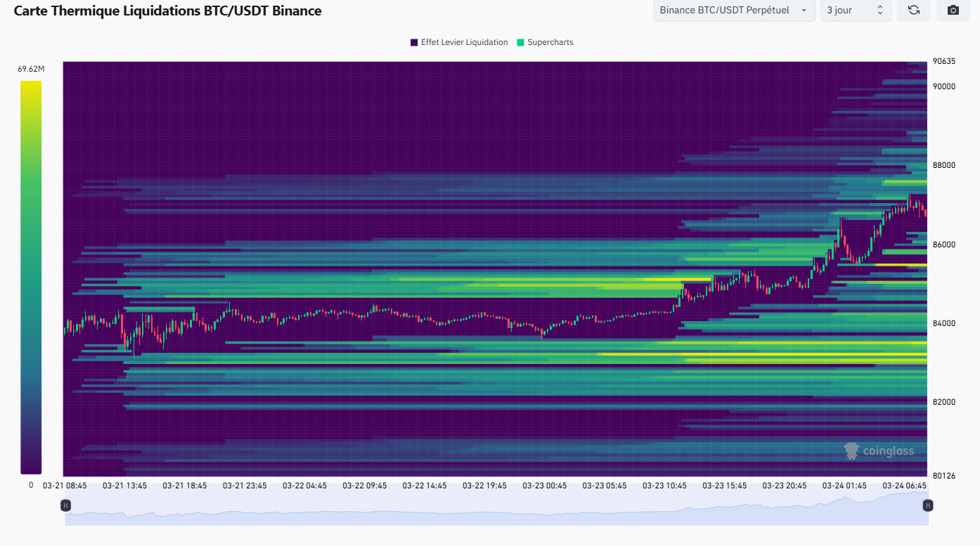Image resolution: width=980 pixels, height=546 pixels.
Task: Take a chart screenshot with camera icon
Action: 953,10
